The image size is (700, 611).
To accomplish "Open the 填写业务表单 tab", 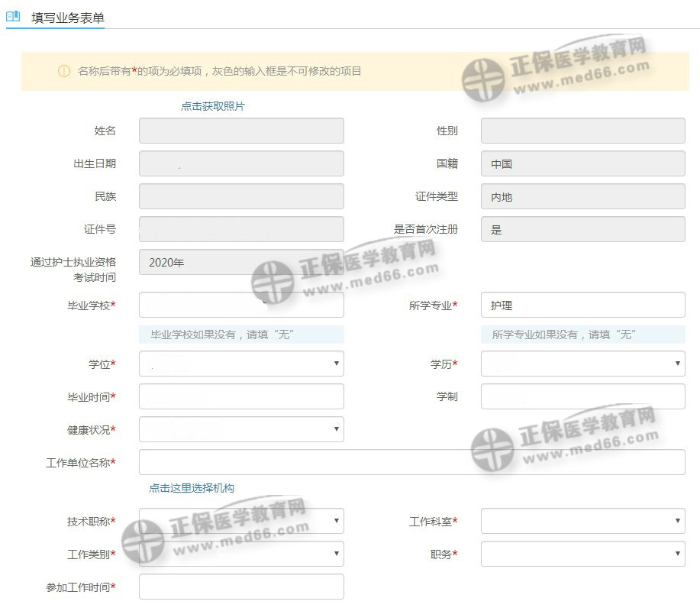I will pos(67,18).
